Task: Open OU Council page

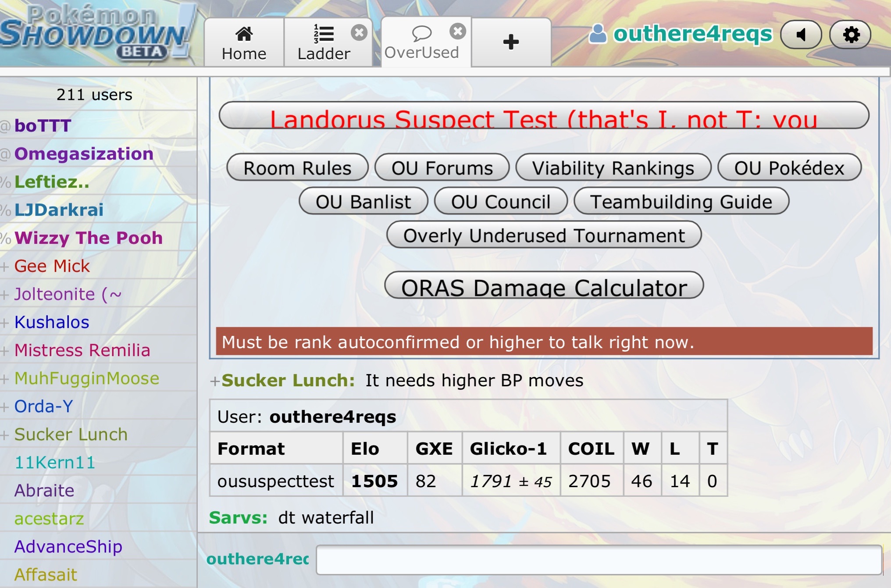Action: coord(501,201)
